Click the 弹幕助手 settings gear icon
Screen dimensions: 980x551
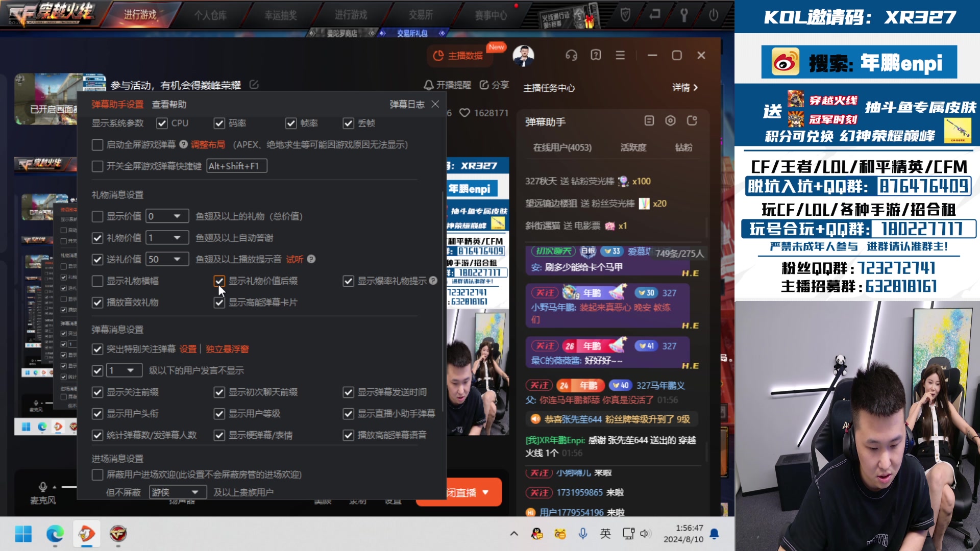(670, 121)
